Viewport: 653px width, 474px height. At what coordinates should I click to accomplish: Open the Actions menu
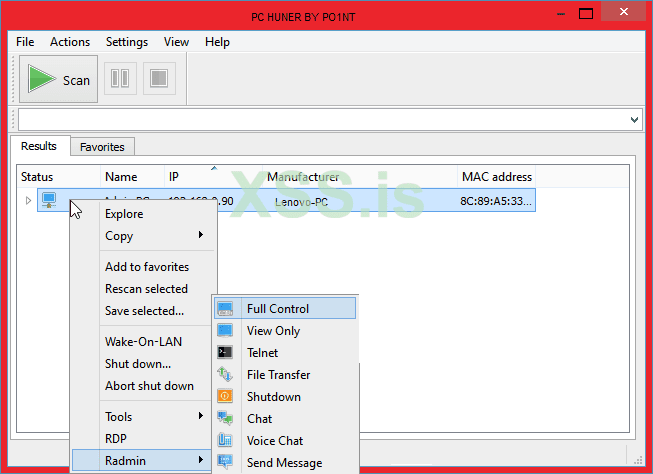click(x=70, y=42)
